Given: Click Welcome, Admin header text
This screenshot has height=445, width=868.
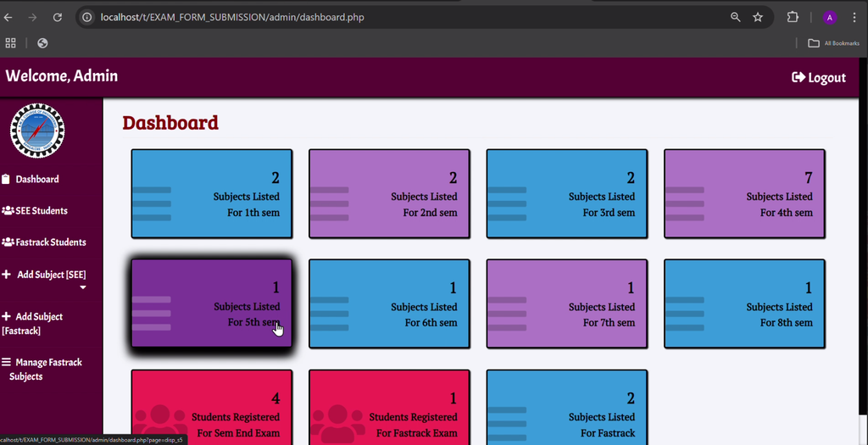Looking at the screenshot, I should click(61, 75).
